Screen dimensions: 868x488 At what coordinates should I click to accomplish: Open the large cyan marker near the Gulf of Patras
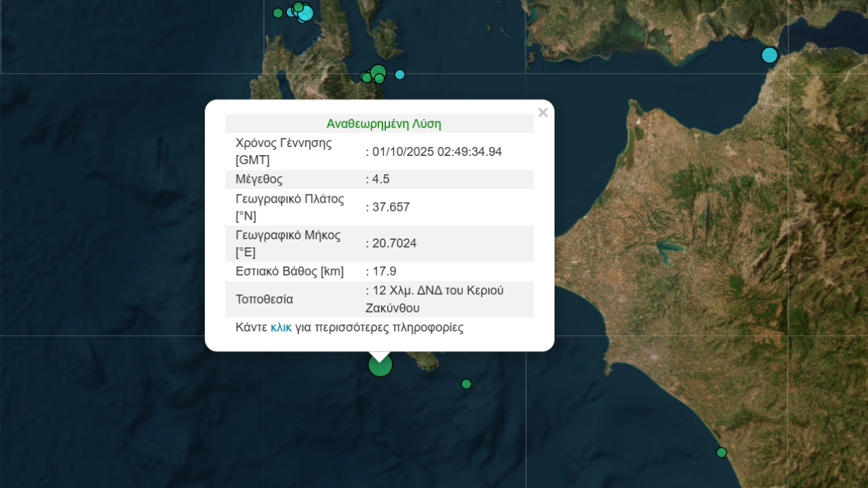coord(769,55)
